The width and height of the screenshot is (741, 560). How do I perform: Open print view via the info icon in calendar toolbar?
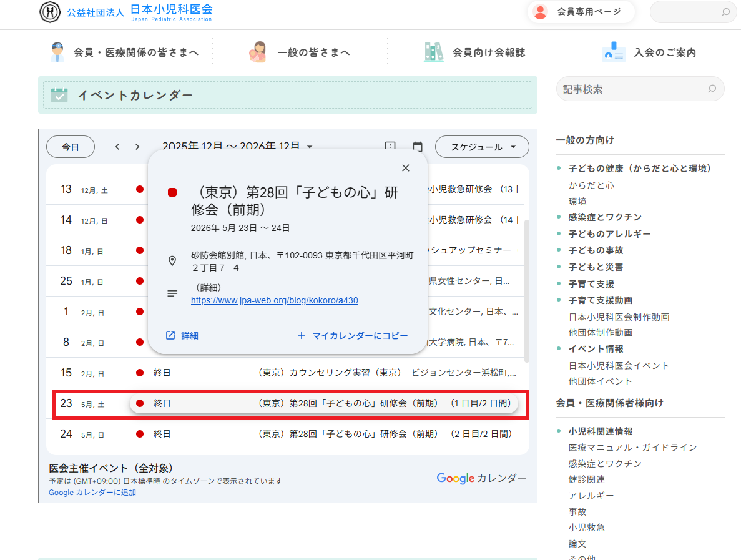(390, 147)
